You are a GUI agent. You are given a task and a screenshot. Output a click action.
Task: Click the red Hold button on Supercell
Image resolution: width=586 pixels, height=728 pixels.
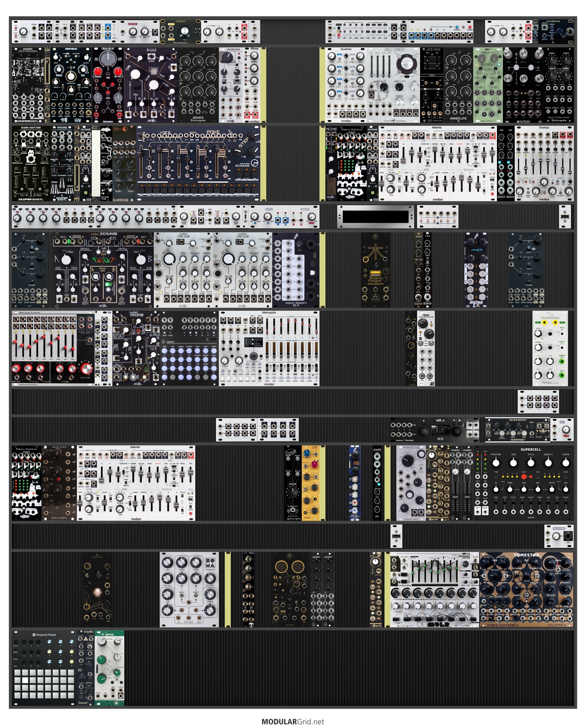[524, 476]
